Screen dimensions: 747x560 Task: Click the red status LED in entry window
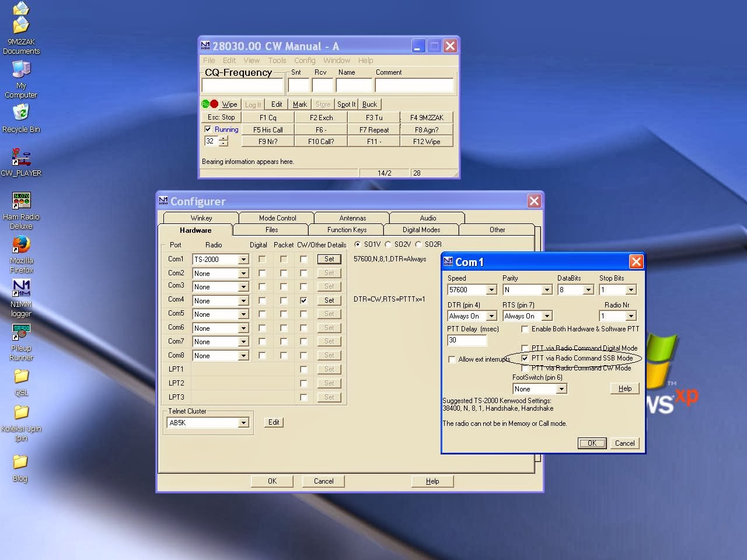point(214,104)
